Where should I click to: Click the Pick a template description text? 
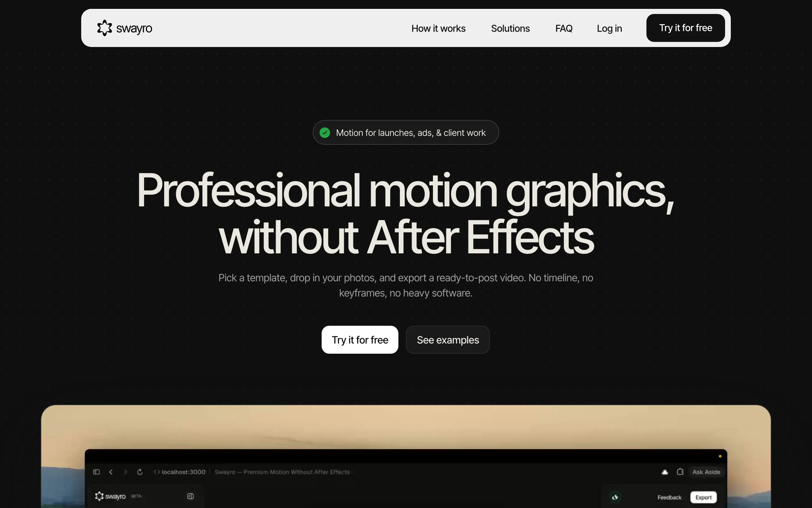[x=406, y=285]
